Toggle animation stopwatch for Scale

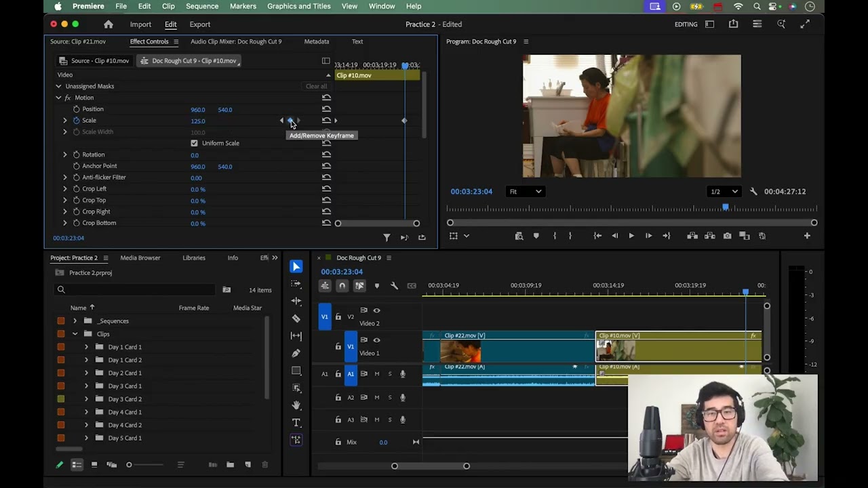point(76,121)
